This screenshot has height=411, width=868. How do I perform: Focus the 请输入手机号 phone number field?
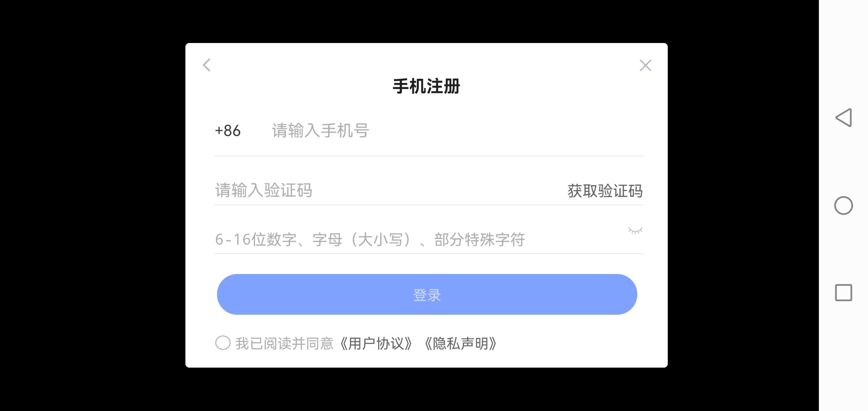pos(457,131)
